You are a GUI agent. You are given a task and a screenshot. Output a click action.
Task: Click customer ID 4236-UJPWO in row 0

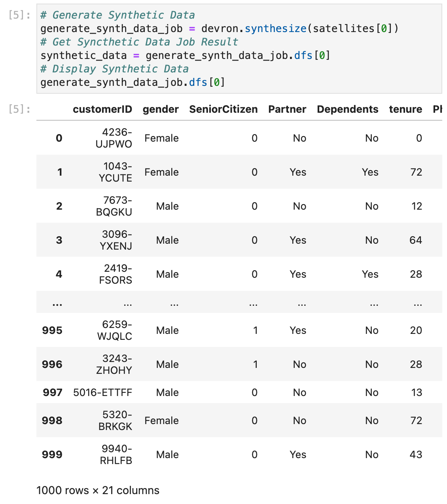pos(114,138)
